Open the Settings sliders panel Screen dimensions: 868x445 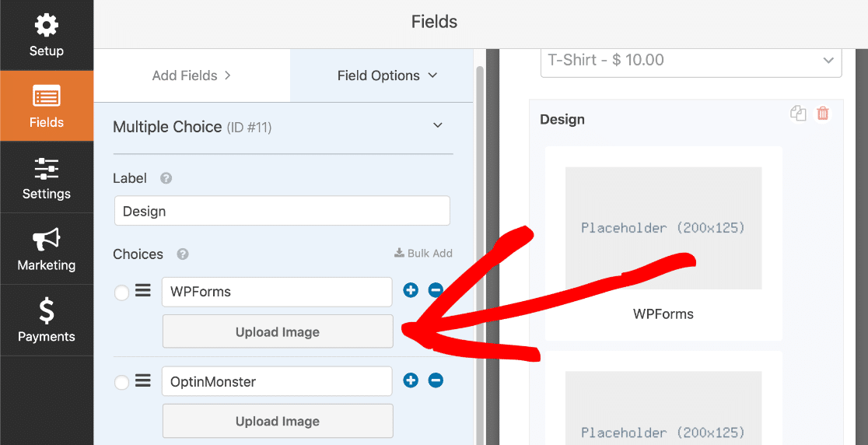(47, 177)
